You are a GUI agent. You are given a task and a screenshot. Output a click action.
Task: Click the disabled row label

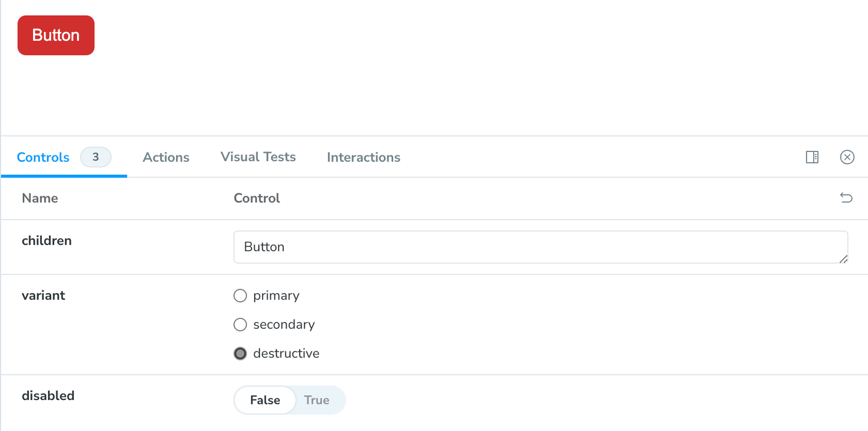click(x=48, y=396)
